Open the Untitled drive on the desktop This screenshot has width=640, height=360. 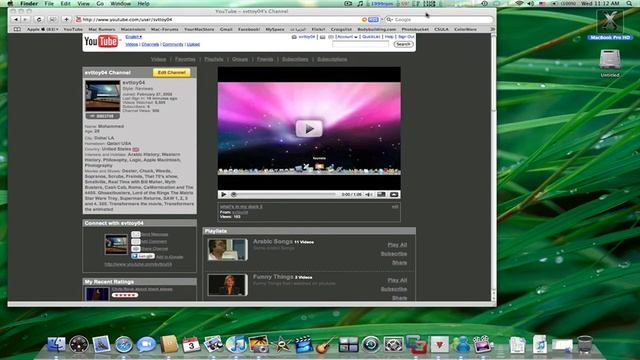click(x=610, y=63)
